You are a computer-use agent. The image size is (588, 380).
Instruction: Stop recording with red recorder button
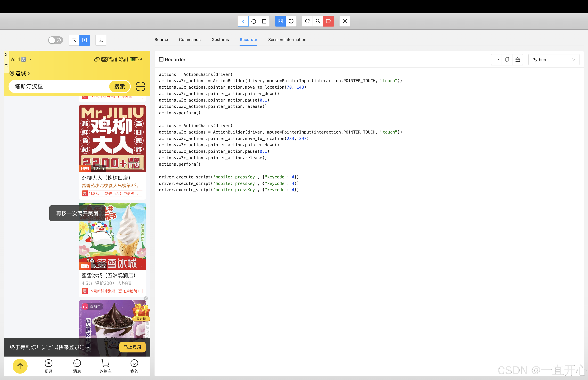(328, 21)
